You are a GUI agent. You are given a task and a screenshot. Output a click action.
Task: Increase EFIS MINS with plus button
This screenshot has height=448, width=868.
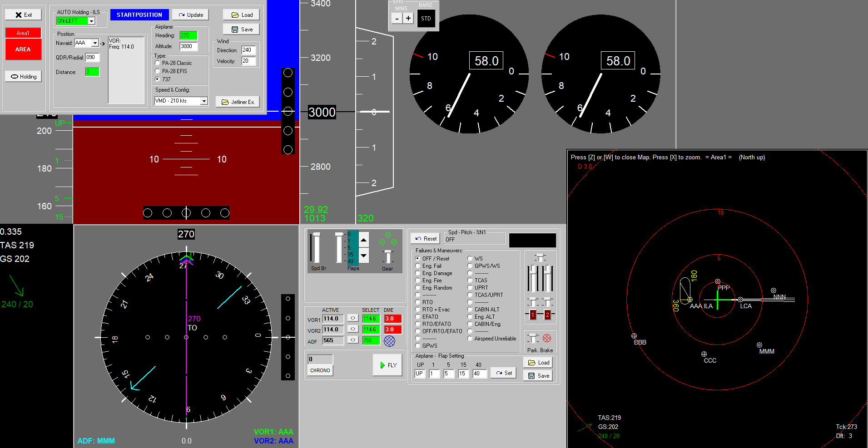tap(408, 19)
